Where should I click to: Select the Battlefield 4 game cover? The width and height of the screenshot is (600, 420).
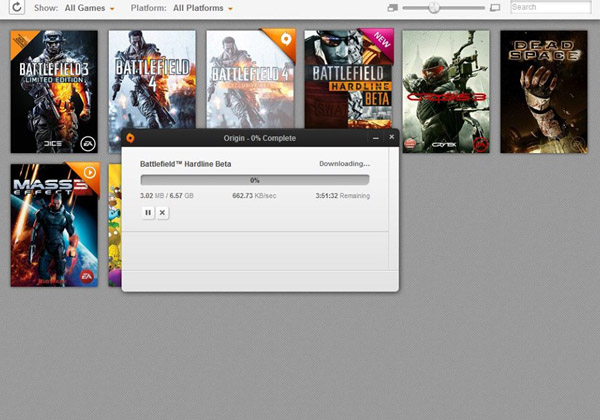tap(152, 80)
